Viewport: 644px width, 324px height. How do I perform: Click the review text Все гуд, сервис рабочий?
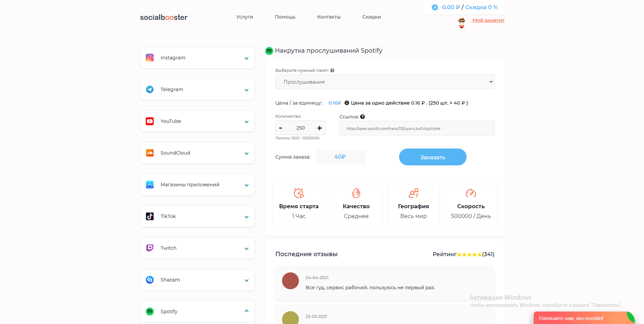coord(370,288)
